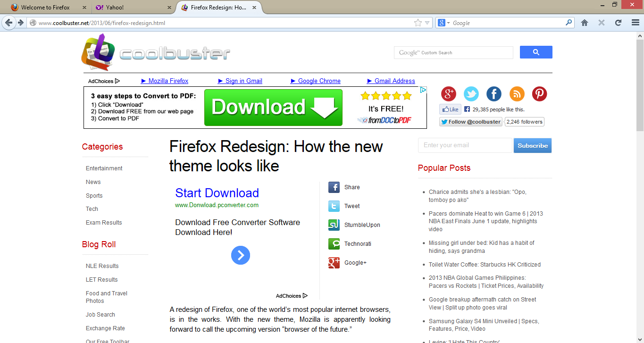Share the article on Facebook icon
This screenshot has width=644, height=343.
pos(334,187)
